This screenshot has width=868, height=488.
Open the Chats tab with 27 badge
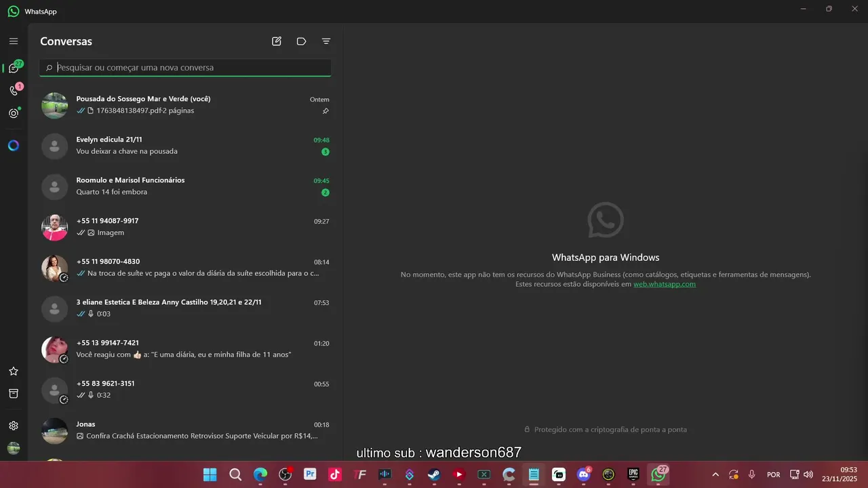[x=14, y=68]
